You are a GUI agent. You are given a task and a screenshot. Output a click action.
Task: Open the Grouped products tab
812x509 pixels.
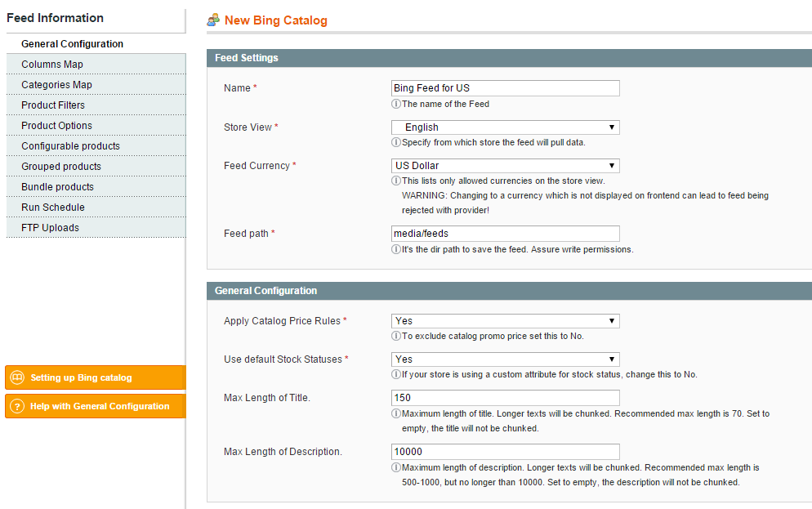point(96,166)
